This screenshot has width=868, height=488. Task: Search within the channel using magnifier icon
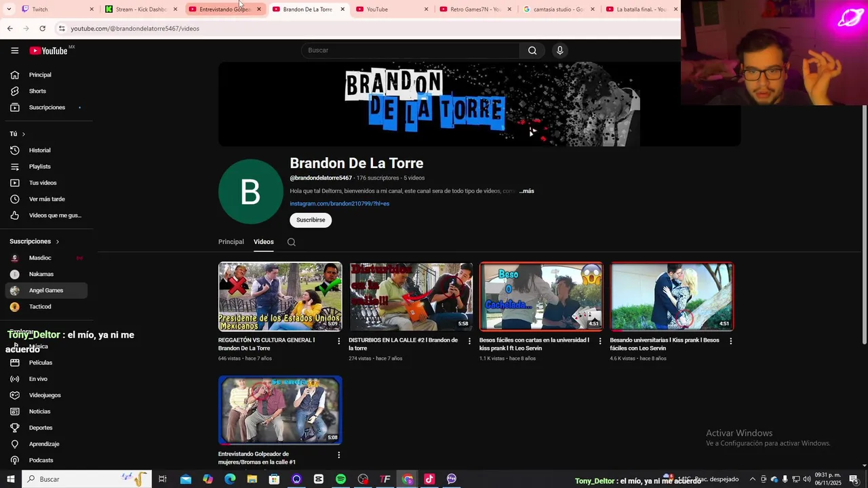click(x=292, y=242)
